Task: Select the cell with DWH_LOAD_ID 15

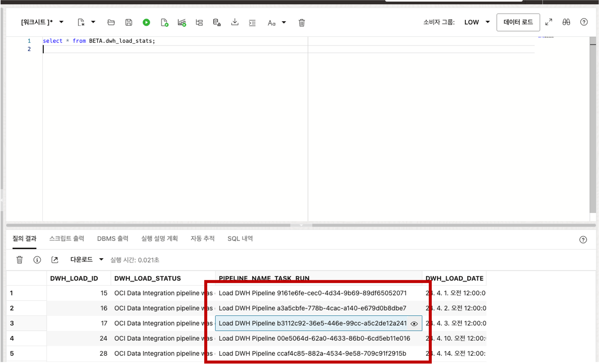Action: (79, 293)
